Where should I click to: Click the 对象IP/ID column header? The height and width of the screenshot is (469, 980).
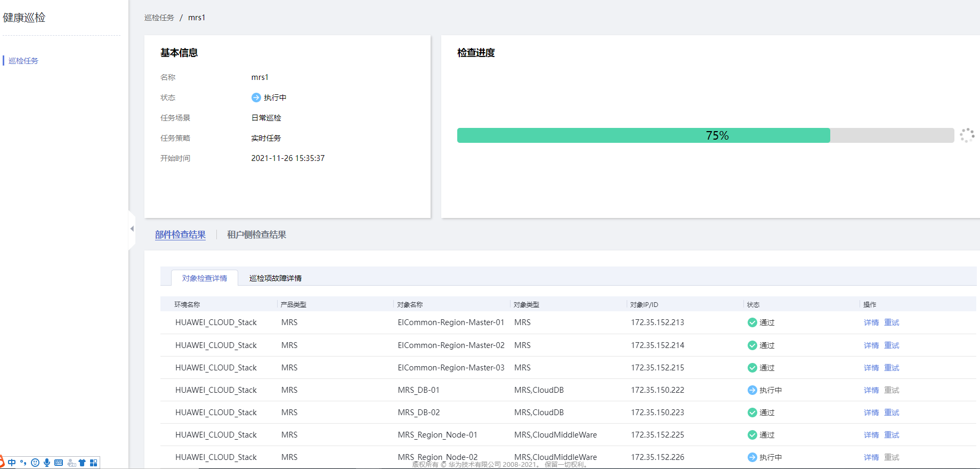(644, 305)
